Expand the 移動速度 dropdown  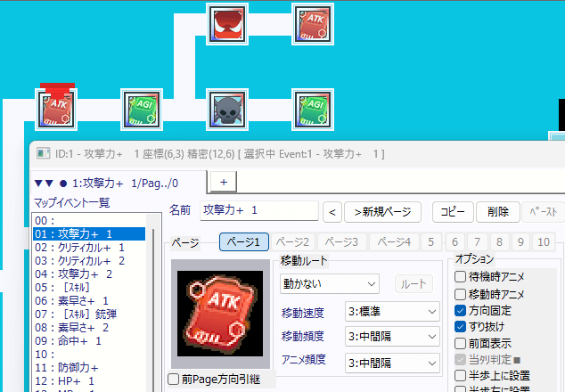(x=392, y=313)
